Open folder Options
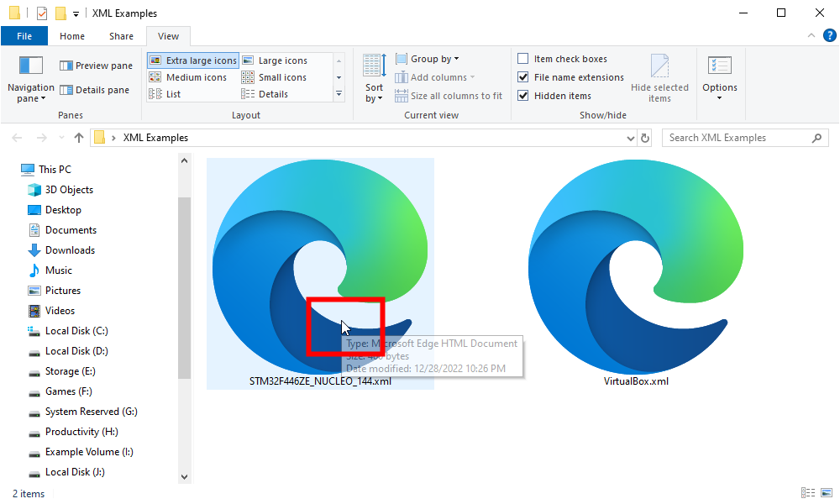This screenshot has width=840, height=504. [720, 78]
